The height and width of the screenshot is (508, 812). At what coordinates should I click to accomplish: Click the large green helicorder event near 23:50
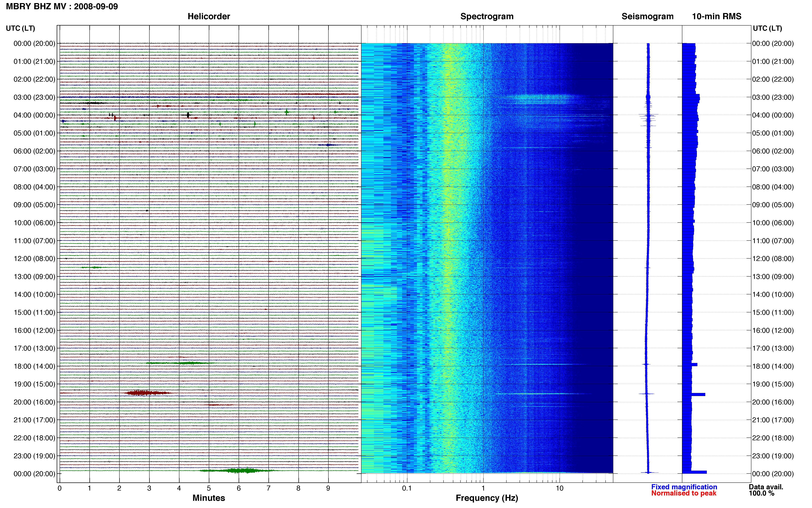[x=238, y=470]
